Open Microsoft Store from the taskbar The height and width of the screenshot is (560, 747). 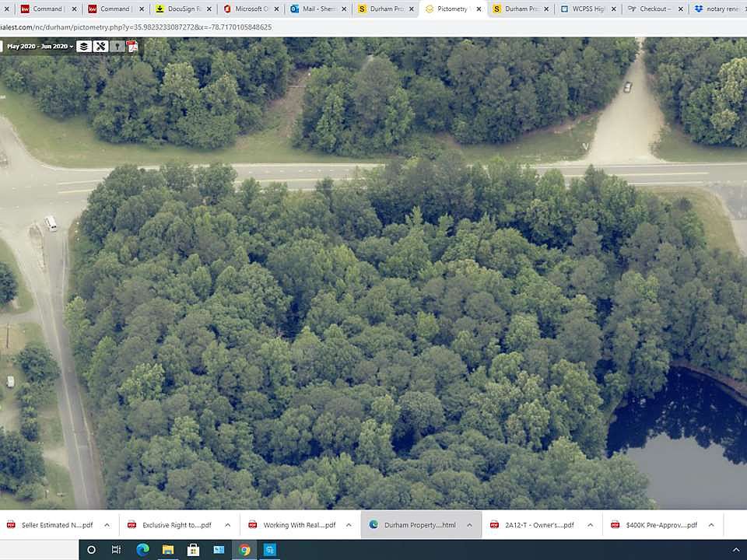(193, 550)
